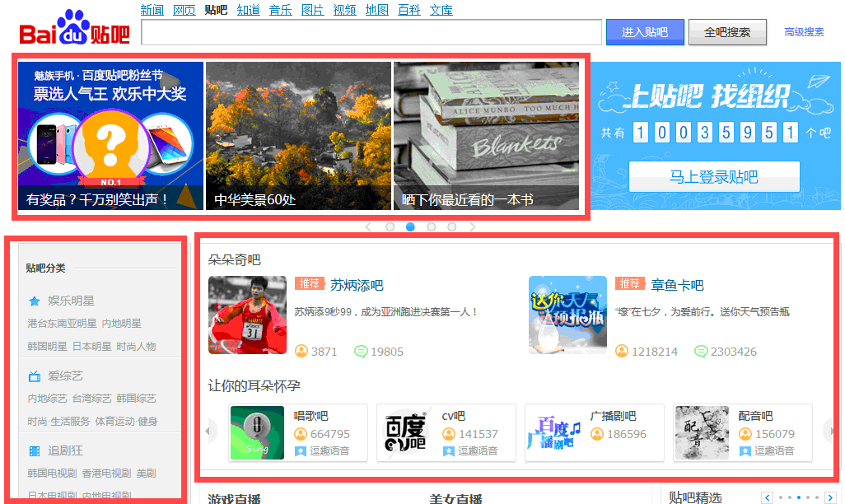
Task: Go to the previous banner slide arrow
Action: tap(368, 227)
